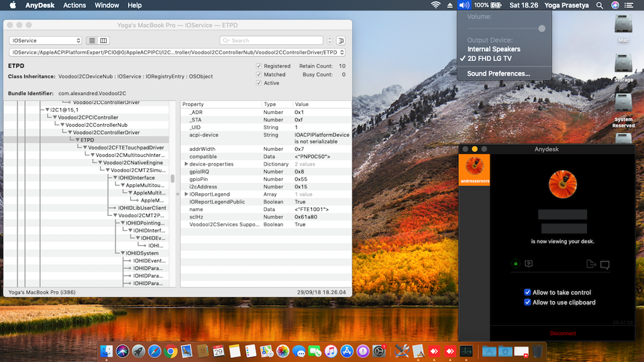
Task: Uncheck Allow to take control
Action: (x=527, y=292)
